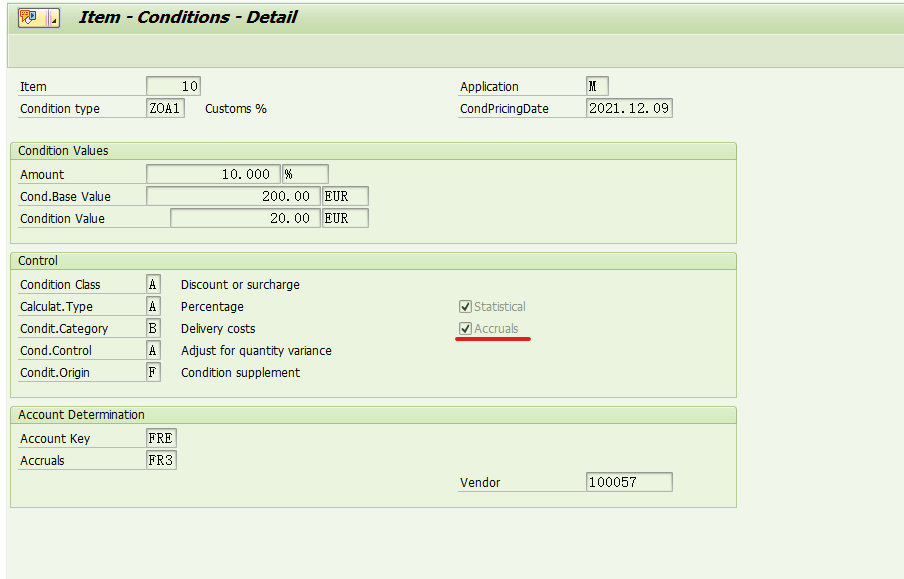Click the Calculat.Type field showing A
Screen dimensions: 904x579
pyautogui.click(x=153, y=306)
